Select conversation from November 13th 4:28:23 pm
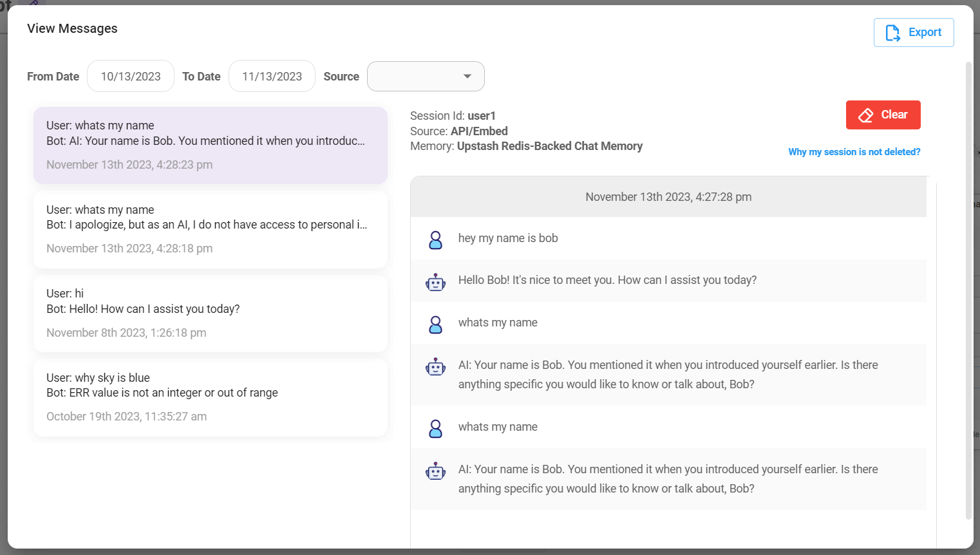980x555 pixels. (x=211, y=146)
